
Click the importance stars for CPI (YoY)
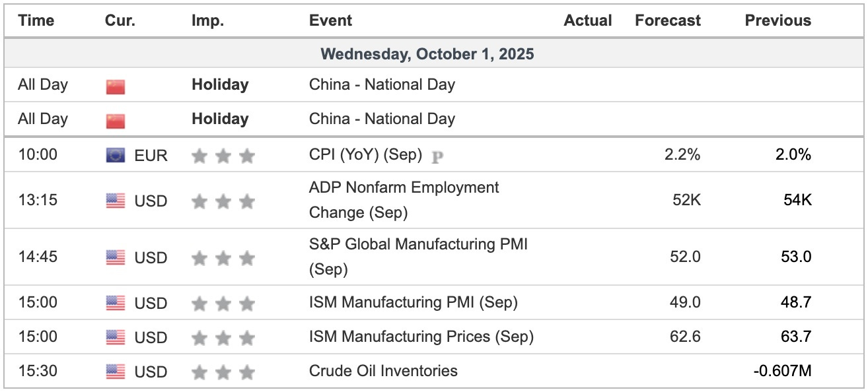coord(223,156)
